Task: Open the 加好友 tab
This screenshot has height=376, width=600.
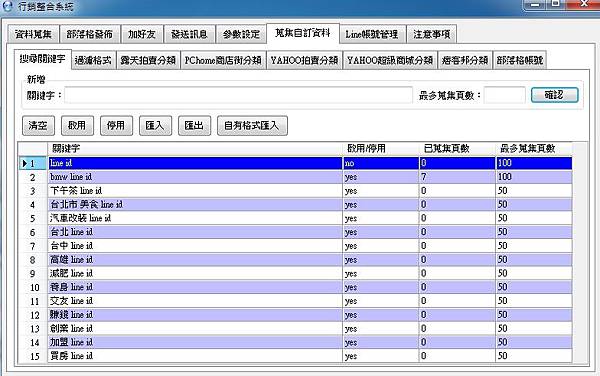Action: click(142, 34)
